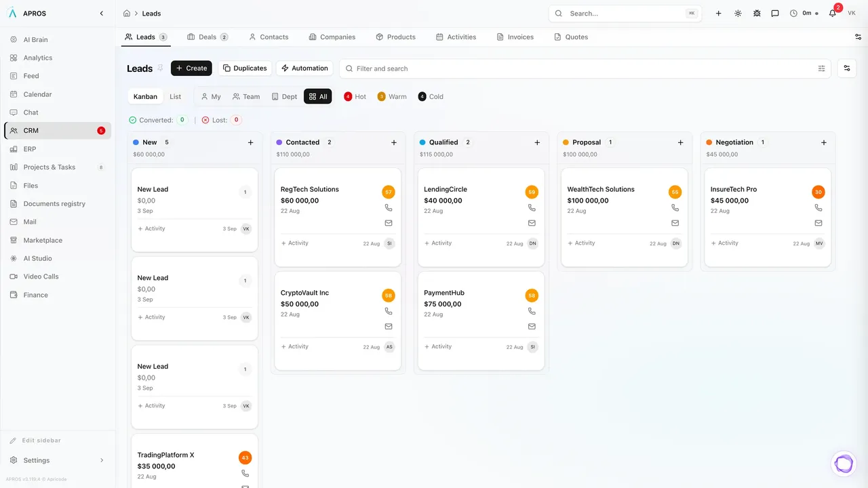Open the chat bubble icon in header
Screen dimensions: 868x488
tap(775, 14)
